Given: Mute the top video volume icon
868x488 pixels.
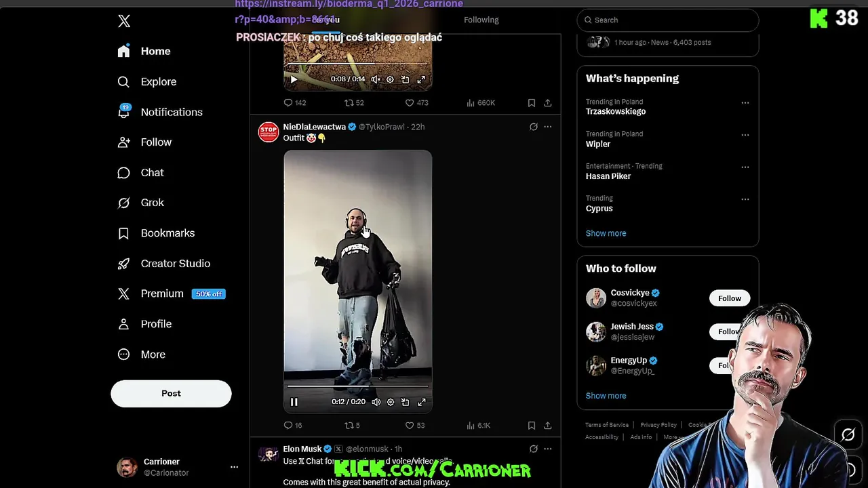Looking at the screenshot, I should pyautogui.click(x=376, y=79).
